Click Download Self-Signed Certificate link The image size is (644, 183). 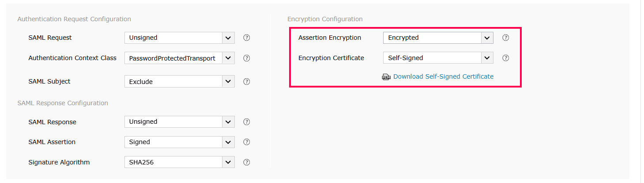[x=443, y=76]
